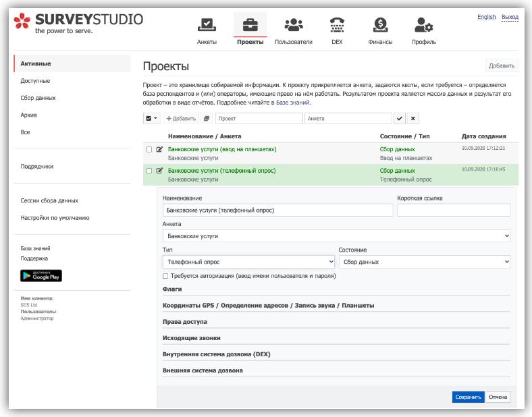Screen dimensions: 532x417
Task: Focus the Проект filter field
Action: pyautogui.click(x=259, y=118)
